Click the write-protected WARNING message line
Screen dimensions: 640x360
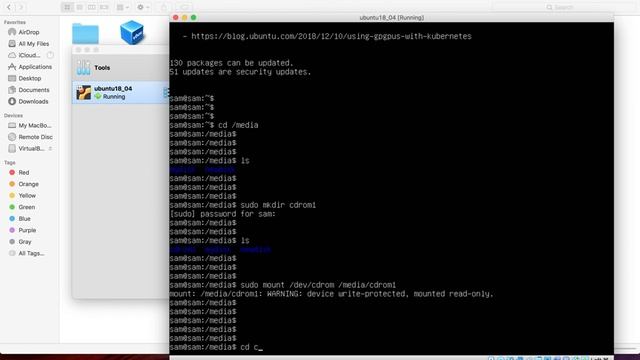tap(331, 294)
